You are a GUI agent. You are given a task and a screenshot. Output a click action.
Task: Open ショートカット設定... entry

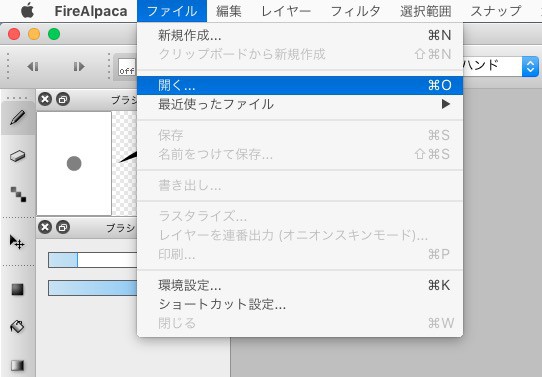pyautogui.click(x=300, y=304)
